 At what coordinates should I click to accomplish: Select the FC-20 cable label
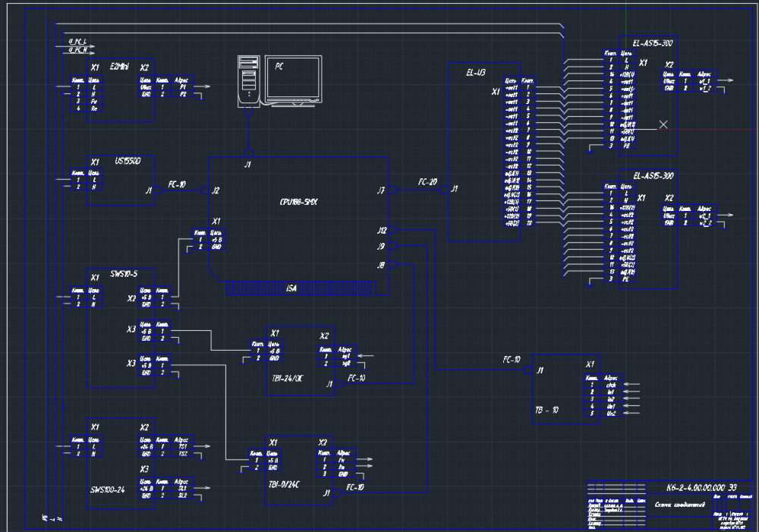pyautogui.click(x=427, y=182)
